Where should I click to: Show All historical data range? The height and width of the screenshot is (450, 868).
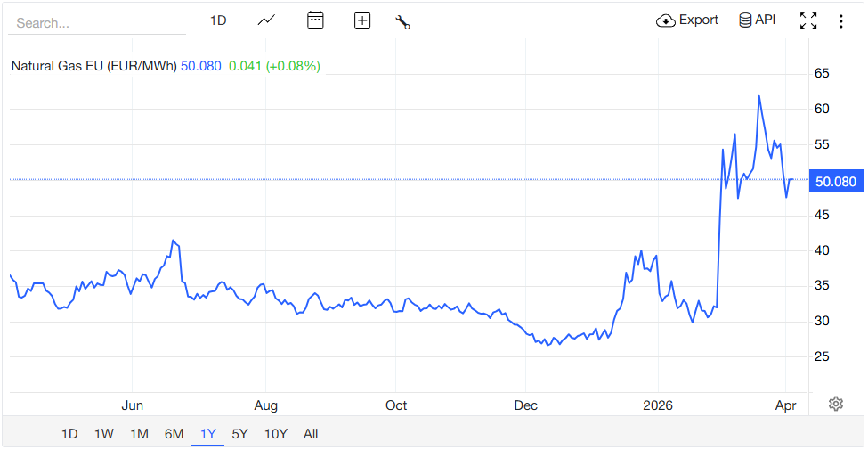tap(311, 434)
